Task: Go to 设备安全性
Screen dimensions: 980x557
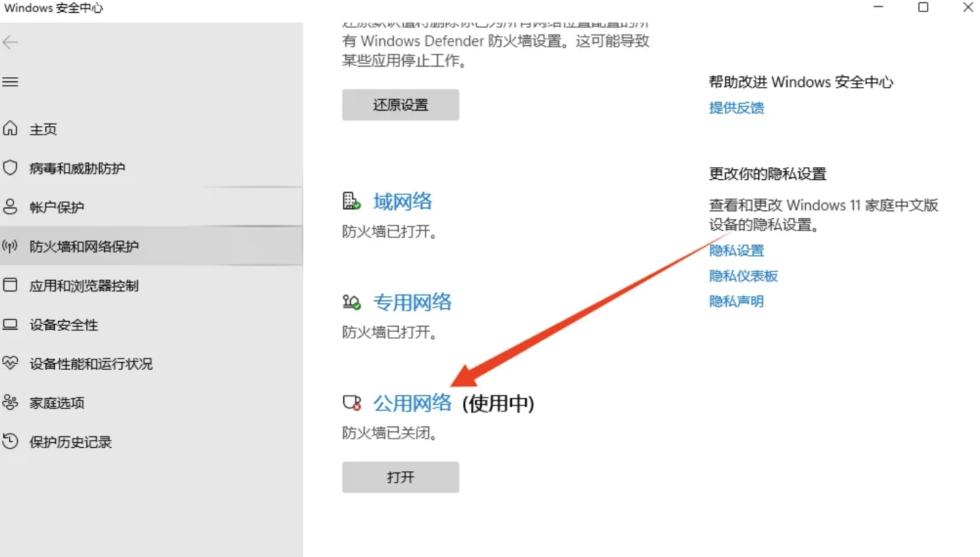Action: (64, 325)
